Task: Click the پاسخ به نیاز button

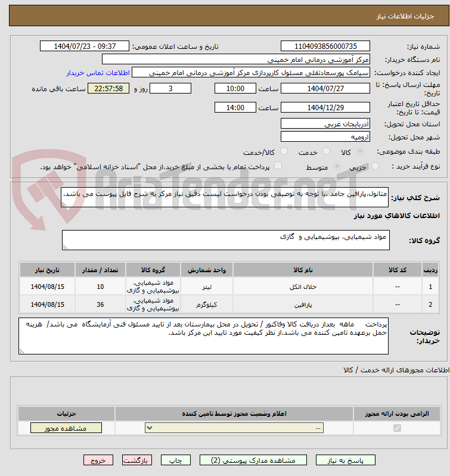Action: [345, 461]
